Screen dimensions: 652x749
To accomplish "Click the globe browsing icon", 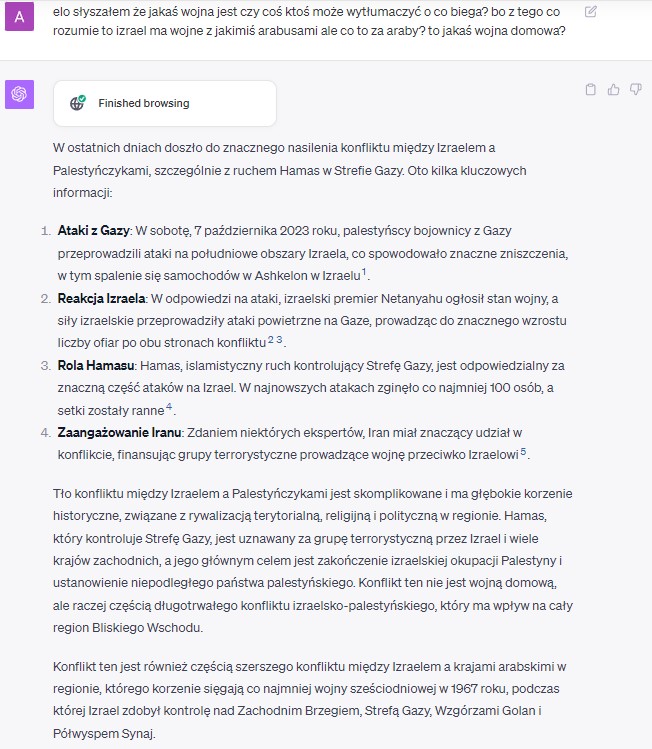I will [x=77, y=103].
